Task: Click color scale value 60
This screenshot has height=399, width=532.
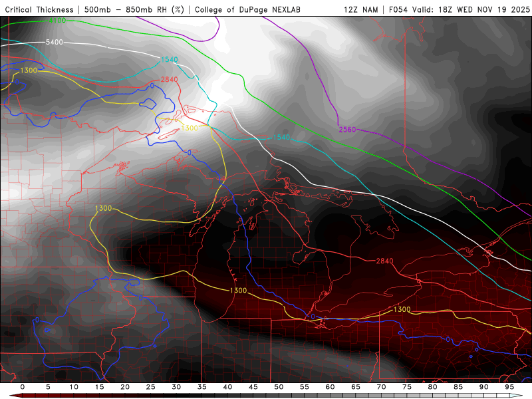Action: (x=330, y=387)
